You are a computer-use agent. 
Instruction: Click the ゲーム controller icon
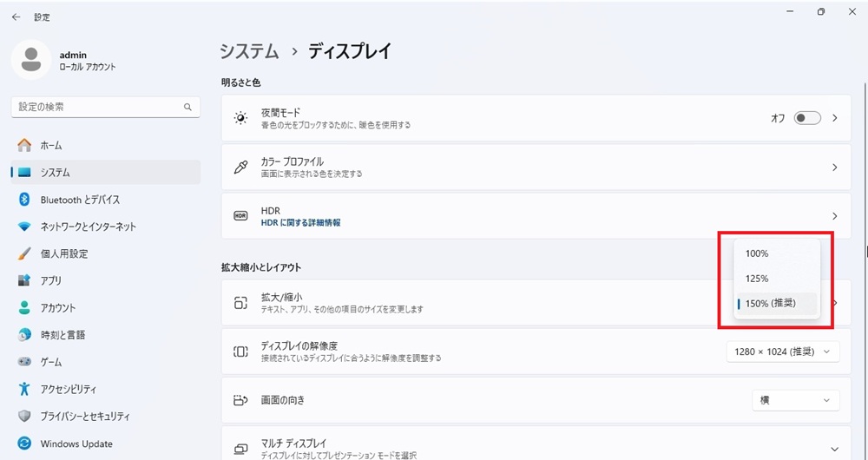(24, 362)
